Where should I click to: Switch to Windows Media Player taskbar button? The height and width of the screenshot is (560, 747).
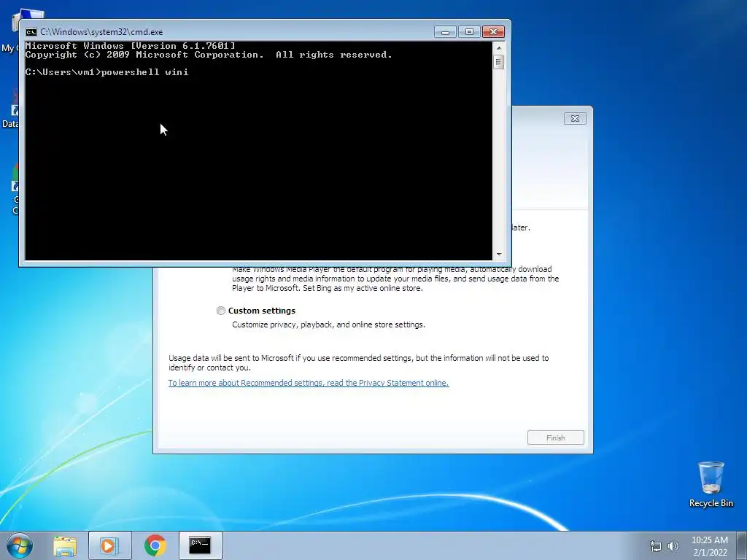[109, 545]
